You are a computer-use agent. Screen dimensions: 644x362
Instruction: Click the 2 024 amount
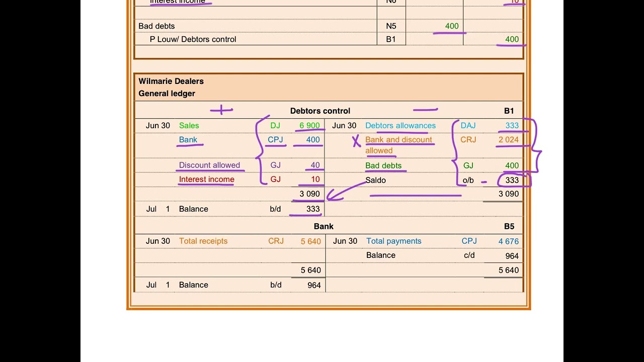tap(509, 140)
